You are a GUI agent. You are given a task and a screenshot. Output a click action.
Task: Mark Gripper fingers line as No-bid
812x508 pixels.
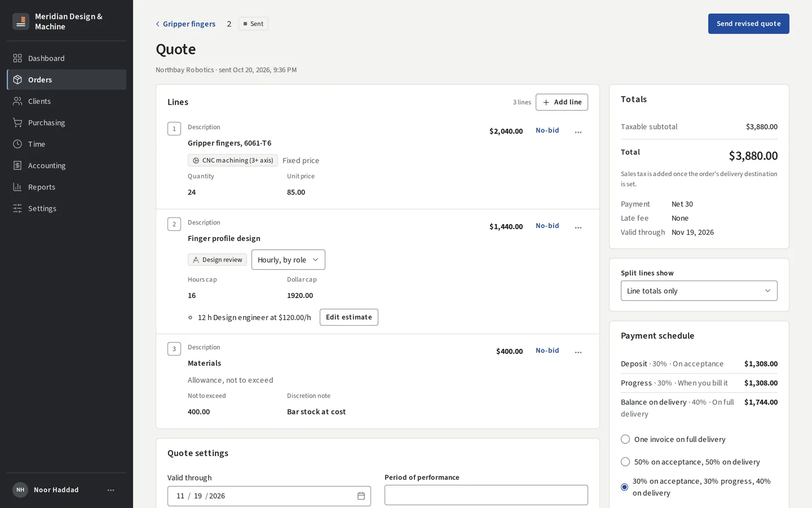click(x=547, y=130)
